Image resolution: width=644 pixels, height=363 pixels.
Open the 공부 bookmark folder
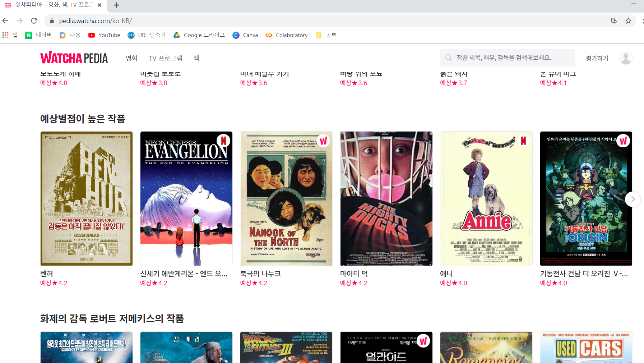click(326, 35)
